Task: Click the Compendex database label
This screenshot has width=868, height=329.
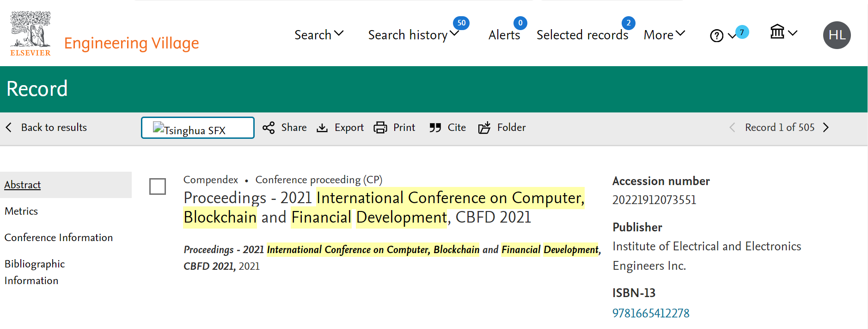Action: coord(211,180)
